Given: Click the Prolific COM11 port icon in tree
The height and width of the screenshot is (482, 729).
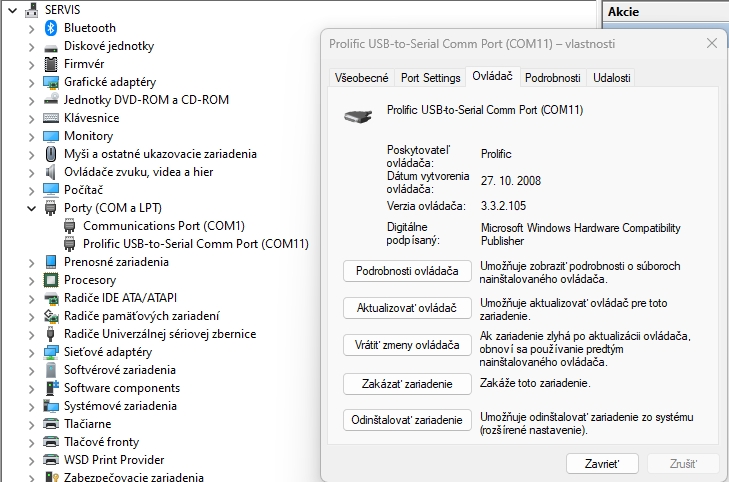Looking at the screenshot, I should (70, 244).
